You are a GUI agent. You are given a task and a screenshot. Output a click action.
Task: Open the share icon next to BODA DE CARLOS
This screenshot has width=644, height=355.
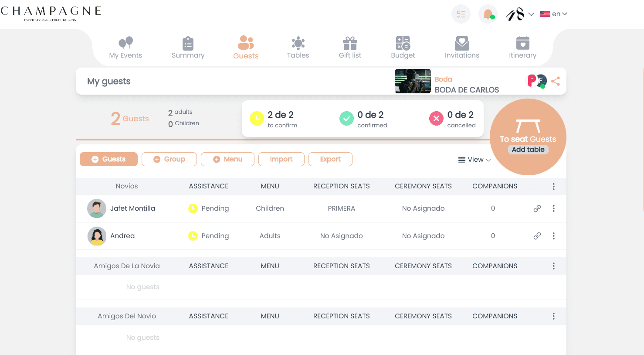pos(556,81)
